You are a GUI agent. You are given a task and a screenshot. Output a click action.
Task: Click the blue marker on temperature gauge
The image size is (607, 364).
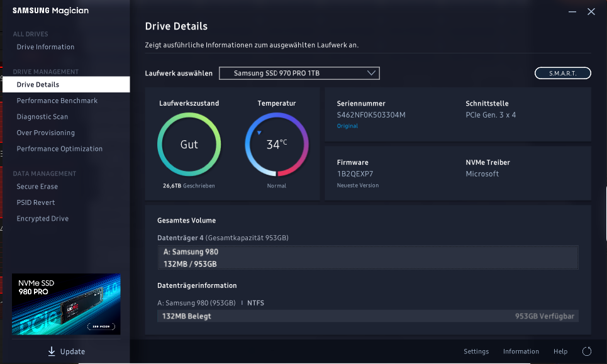[259, 133]
